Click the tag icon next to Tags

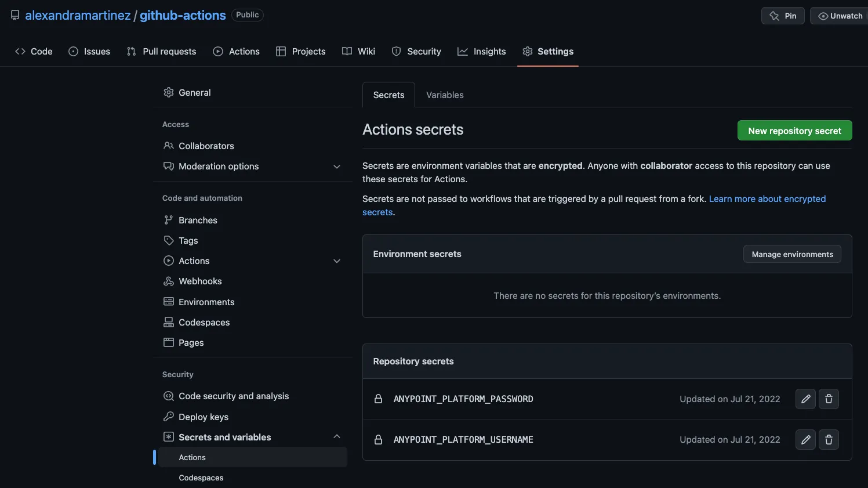pos(169,240)
